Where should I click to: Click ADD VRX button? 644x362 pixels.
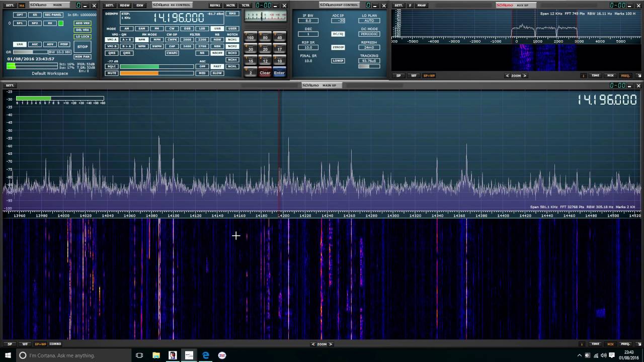click(83, 23)
